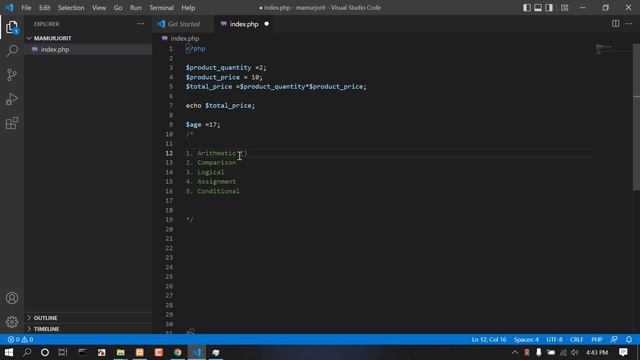The height and width of the screenshot is (360, 640).
Task: Open the Help menu
Action: tap(188, 8)
